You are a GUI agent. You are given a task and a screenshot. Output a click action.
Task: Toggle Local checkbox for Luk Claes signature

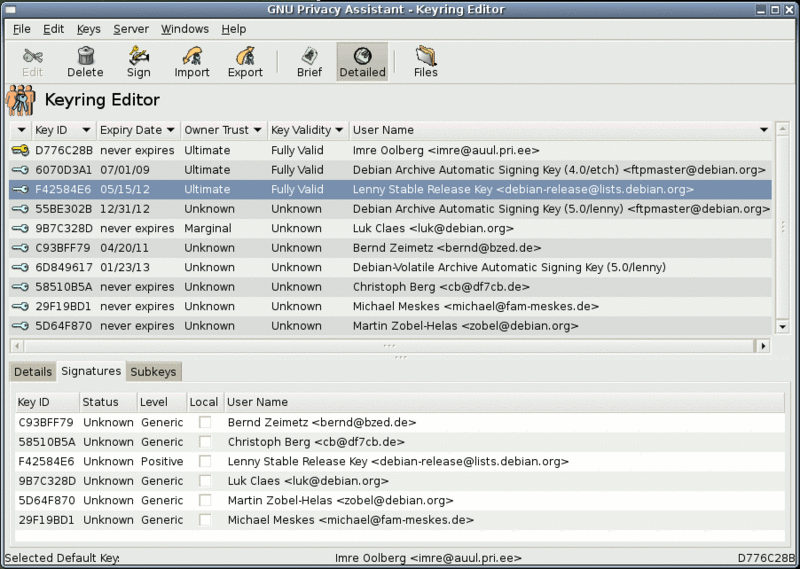coord(205,480)
